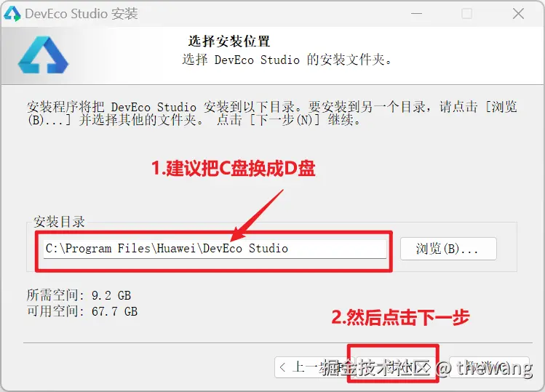
Task: Click the 可用空间 67.7 GB text
Action: [x=82, y=311]
